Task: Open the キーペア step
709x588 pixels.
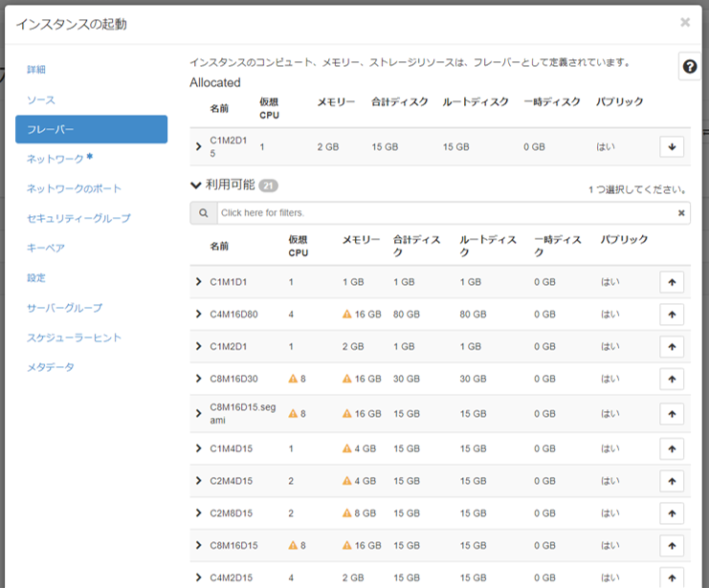Action: pos(46,249)
